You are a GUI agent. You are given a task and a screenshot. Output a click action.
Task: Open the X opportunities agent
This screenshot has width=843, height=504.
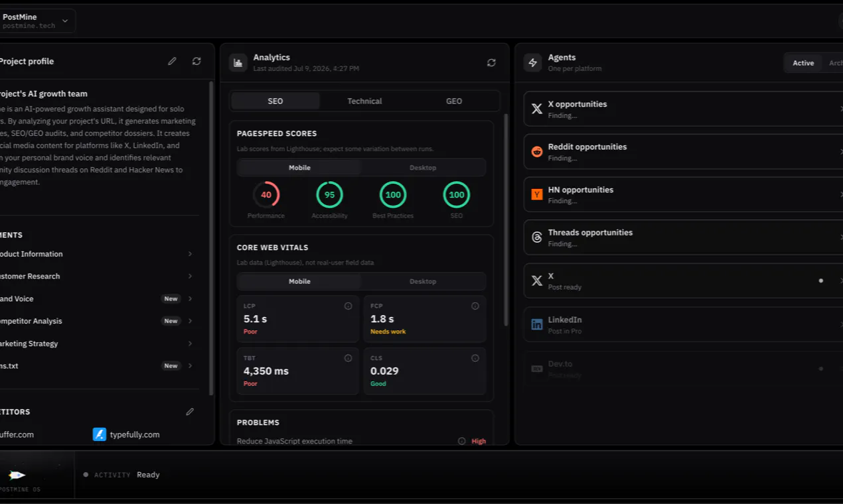point(684,109)
